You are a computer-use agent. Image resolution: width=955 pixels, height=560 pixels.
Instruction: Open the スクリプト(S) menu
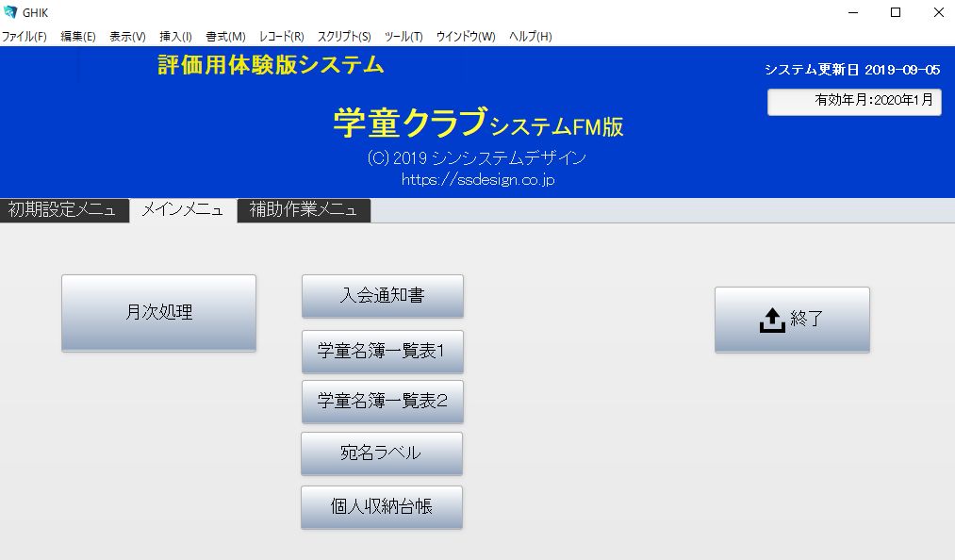pyautogui.click(x=344, y=37)
